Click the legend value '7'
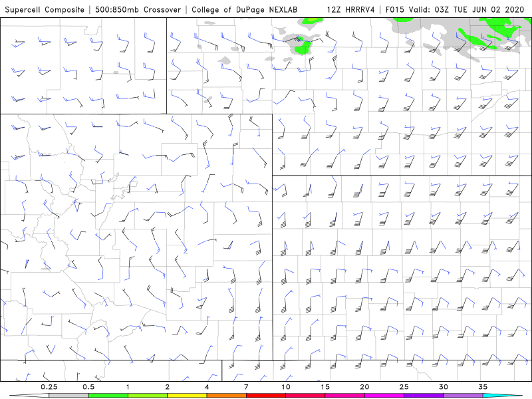This screenshot has height=399, width=532. [246, 387]
